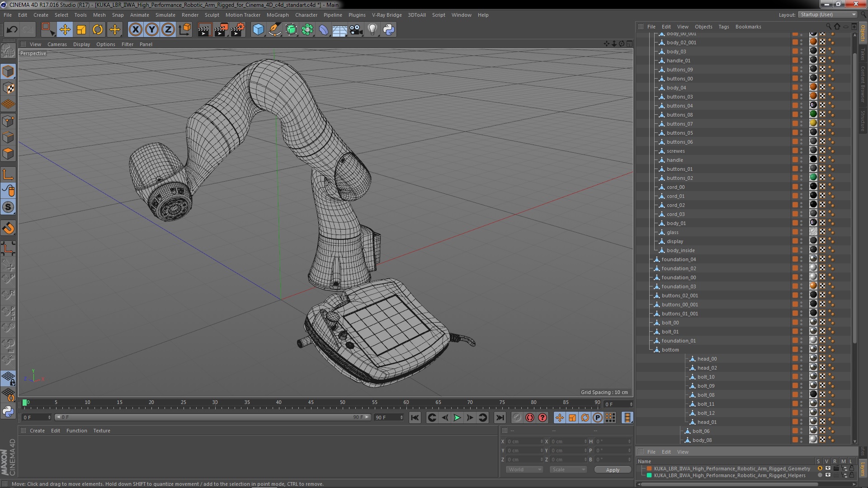Switch the coordinate system icon
868x488 pixels.
click(185, 30)
